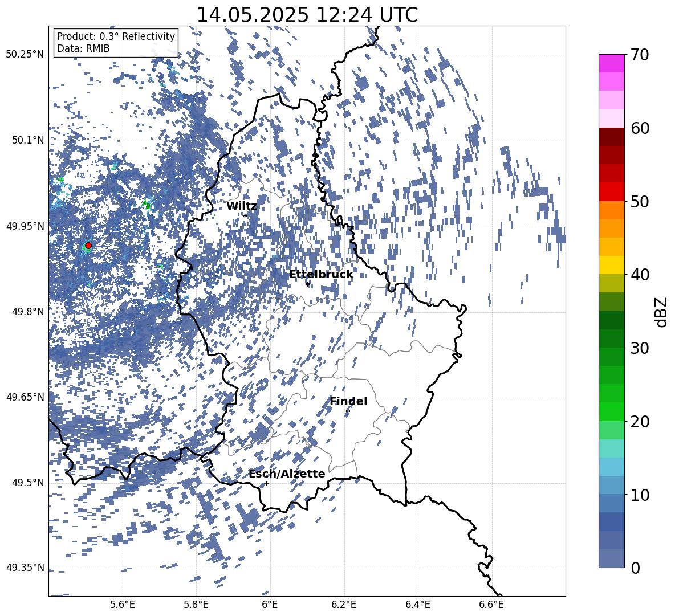Click the title "14.05.2025 12:24 UTC"
Screen dimensions: 675x616
click(x=307, y=15)
